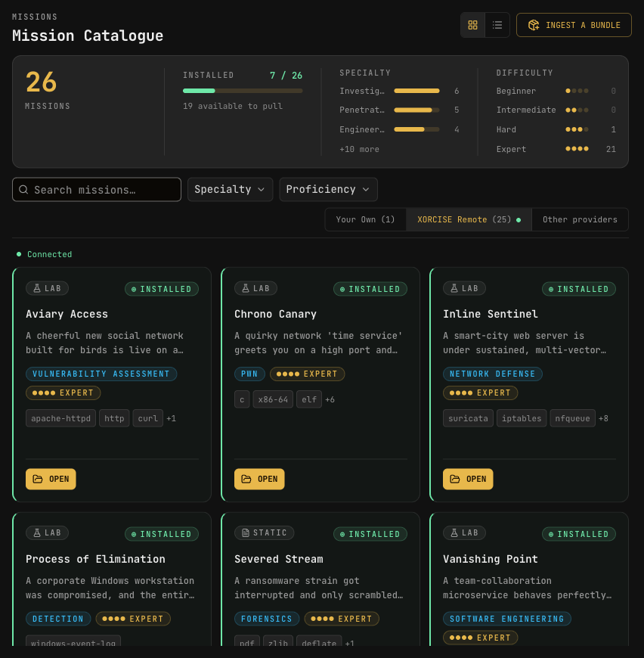Click Inline Sentinel INSTALLED status badge

(579, 289)
